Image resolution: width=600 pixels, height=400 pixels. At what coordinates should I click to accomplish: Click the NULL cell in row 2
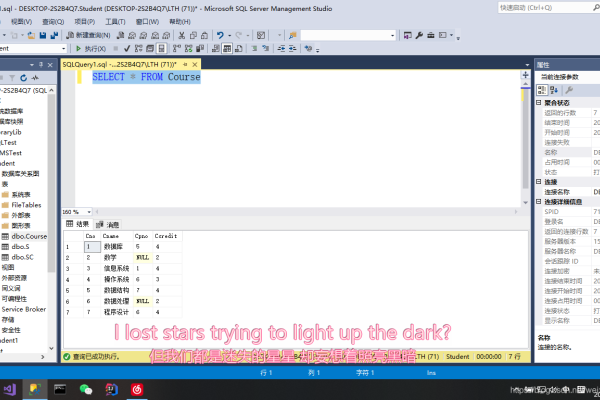[142, 257]
